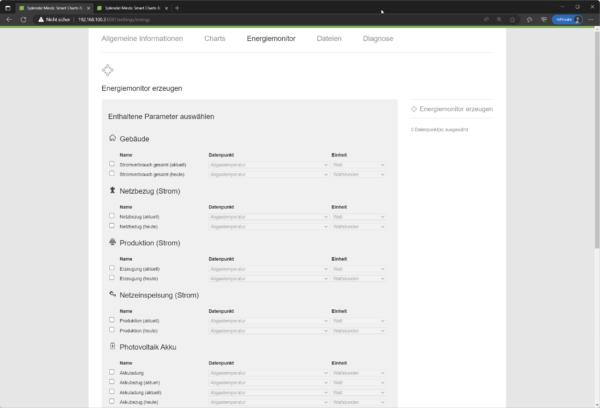This screenshot has height=408, width=600.
Task: Click the vertical page scrollbar thumb
Action: click(x=597, y=140)
